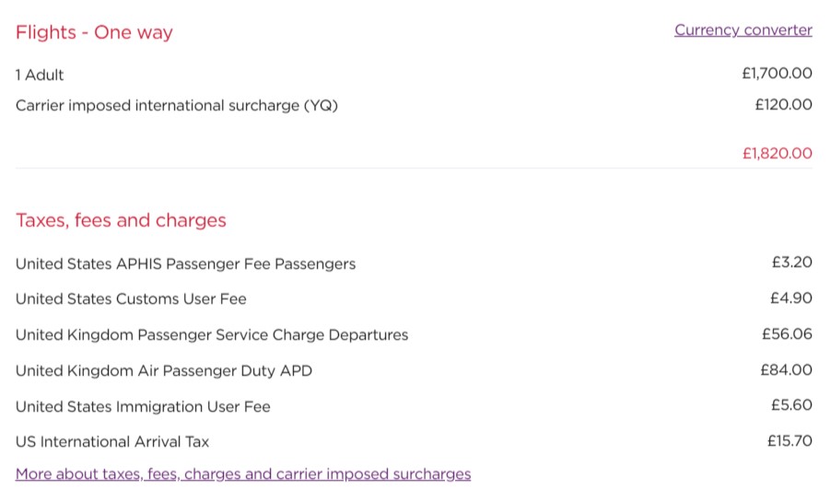Click Carrier imposed international surcharge (YQ) text
The image size is (831, 504).
pyautogui.click(x=177, y=105)
